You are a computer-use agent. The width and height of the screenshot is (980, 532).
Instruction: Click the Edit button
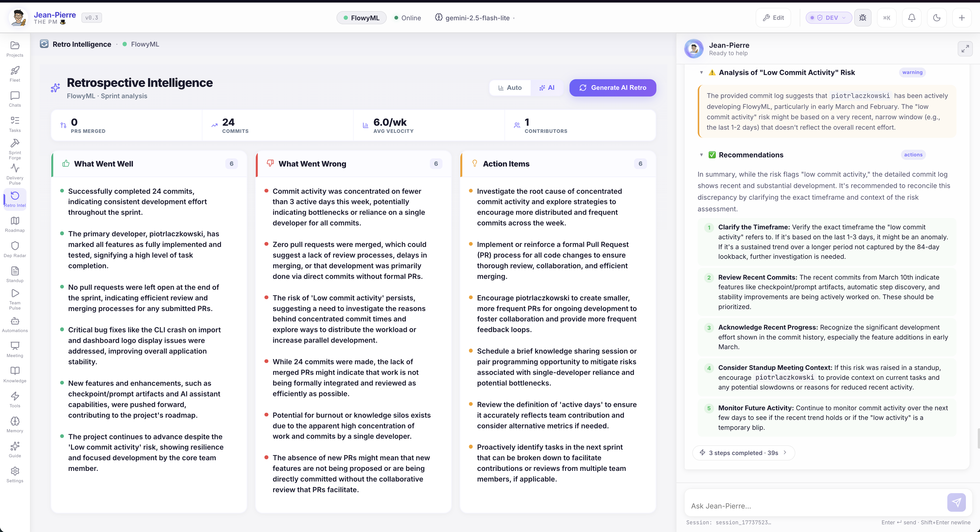(773, 18)
